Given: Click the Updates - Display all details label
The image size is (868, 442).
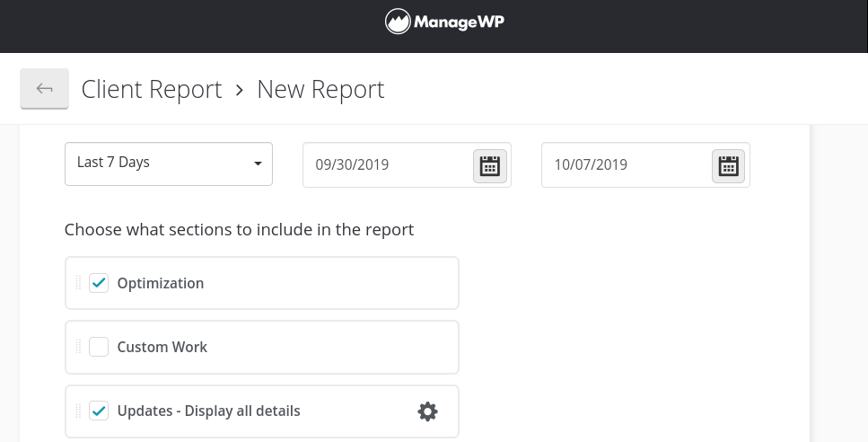Looking at the screenshot, I should pyautogui.click(x=208, y=411).
